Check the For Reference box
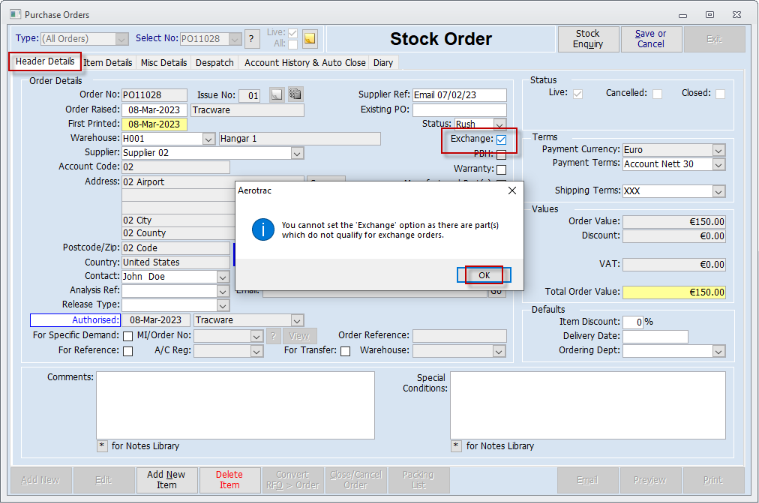Image resolution: width=759 pixels, height=503 pixels. pyautogui.click(x=128, y=351)
